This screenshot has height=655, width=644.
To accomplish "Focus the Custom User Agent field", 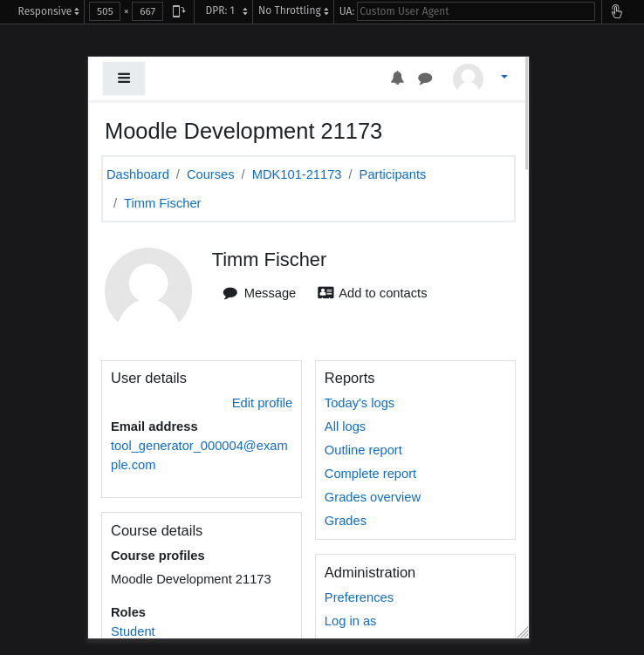I will [x=476, y=11].
